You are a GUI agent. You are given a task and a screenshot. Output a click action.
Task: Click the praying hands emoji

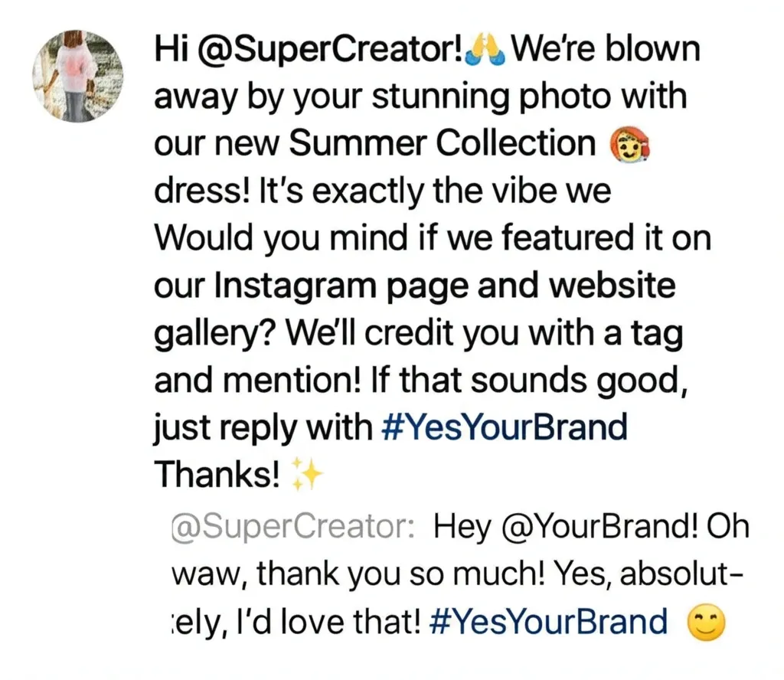(485, 50)
